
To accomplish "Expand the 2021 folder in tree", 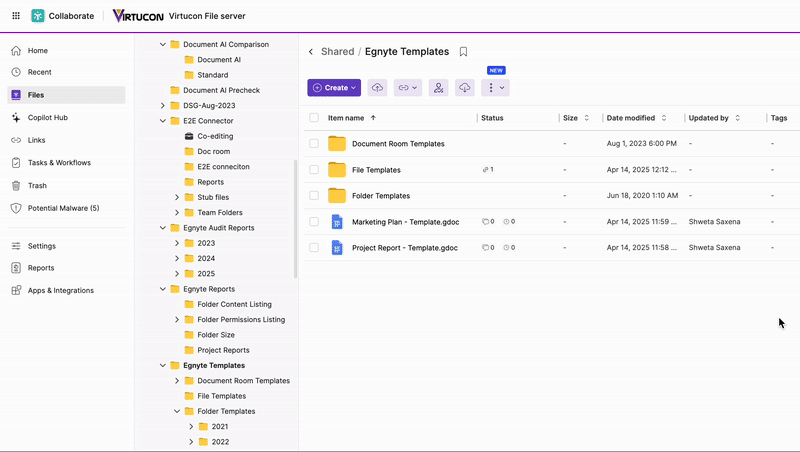I will 191,426.
